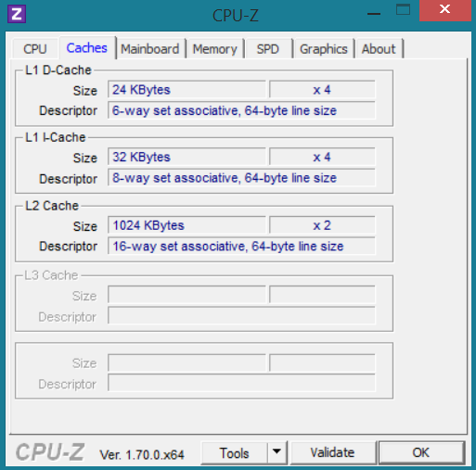Switch to the CPU tab
This screenshot has height=470, width=476.
pyautogui.click(x=35, y=49)
